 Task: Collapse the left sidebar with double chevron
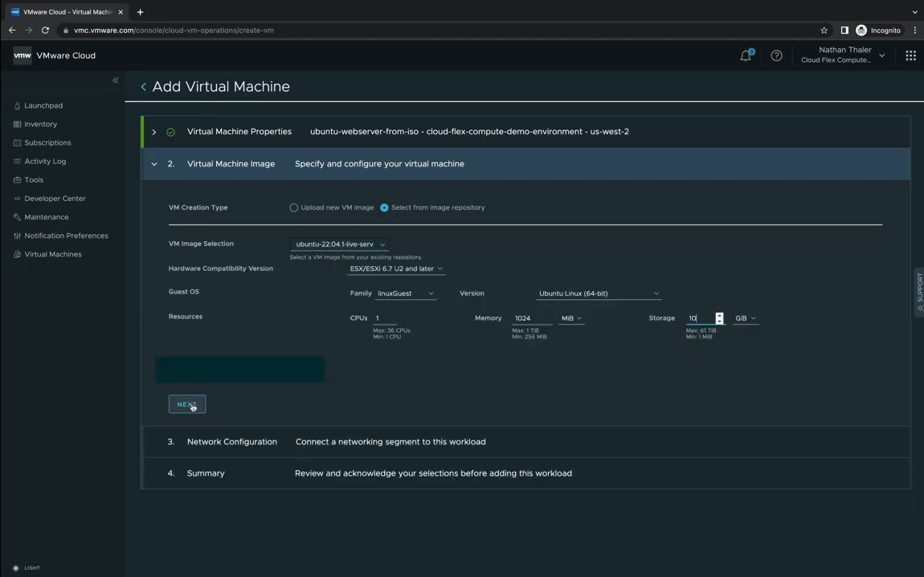coord(116,80)
